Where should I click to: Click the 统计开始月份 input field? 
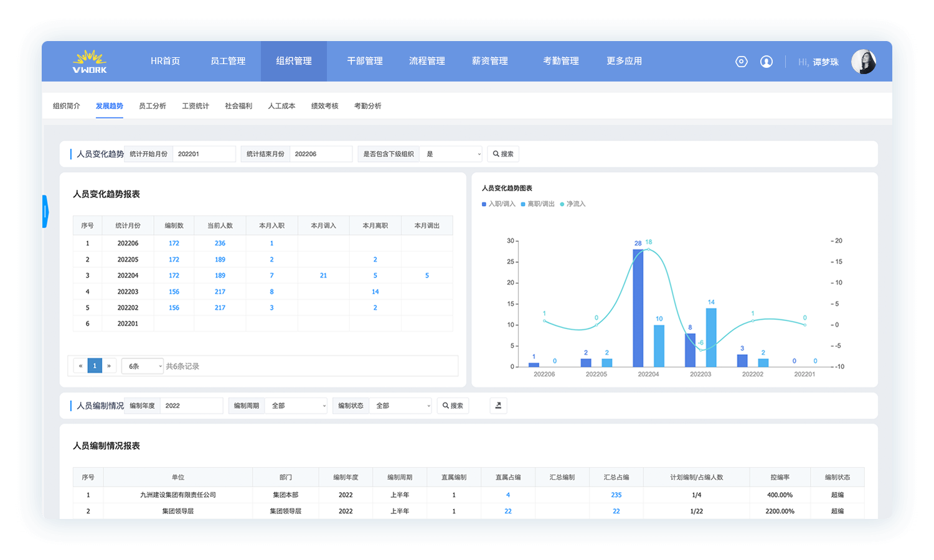tap(204, 154)
